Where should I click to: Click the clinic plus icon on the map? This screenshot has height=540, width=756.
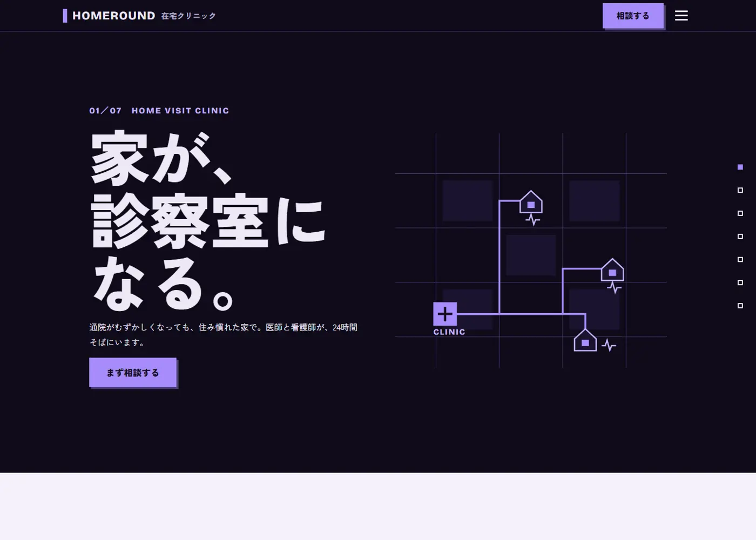coord(445,314)
